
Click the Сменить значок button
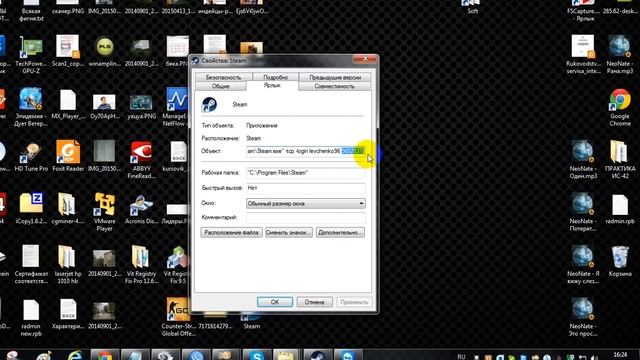coord(289,233)
